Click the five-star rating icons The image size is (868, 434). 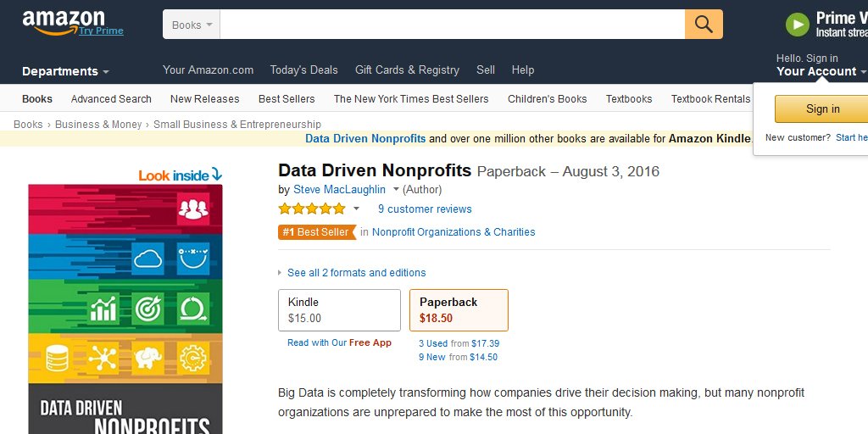(312, 209)
